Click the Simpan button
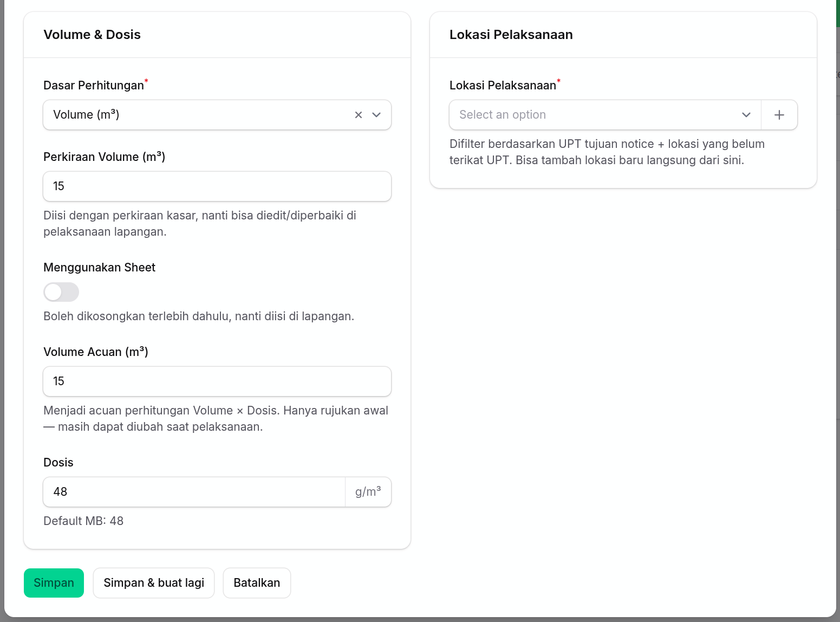Image resolution: width=840 pixels, height=622 pixels. tap(54, 583)
